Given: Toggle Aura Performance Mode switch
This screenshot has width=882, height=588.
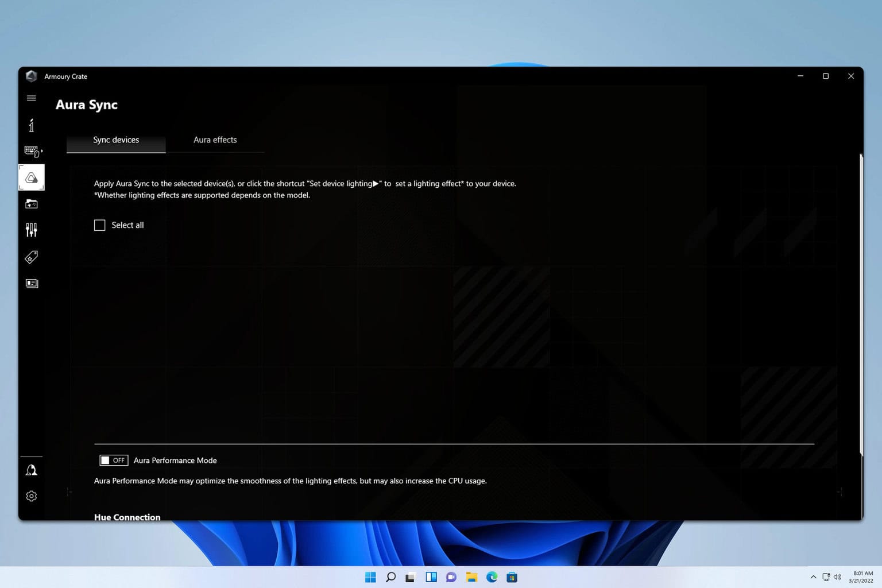Looking at the screenshot, I should [114, 461].
